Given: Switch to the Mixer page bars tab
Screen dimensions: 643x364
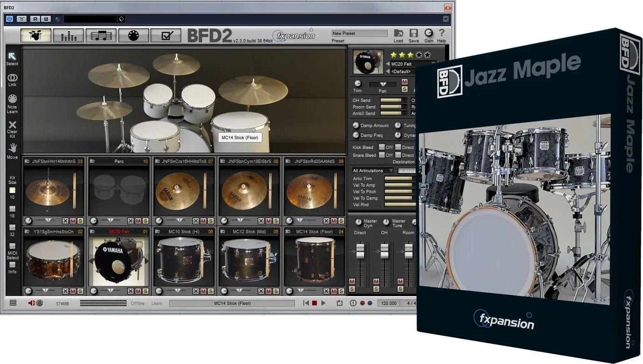Looking at the screenshot, I should 68,35.
